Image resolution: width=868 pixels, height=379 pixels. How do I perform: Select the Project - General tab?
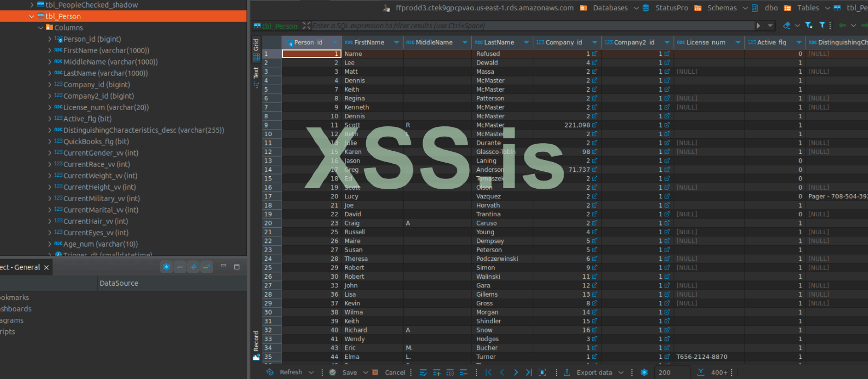[x=20, y=267]
